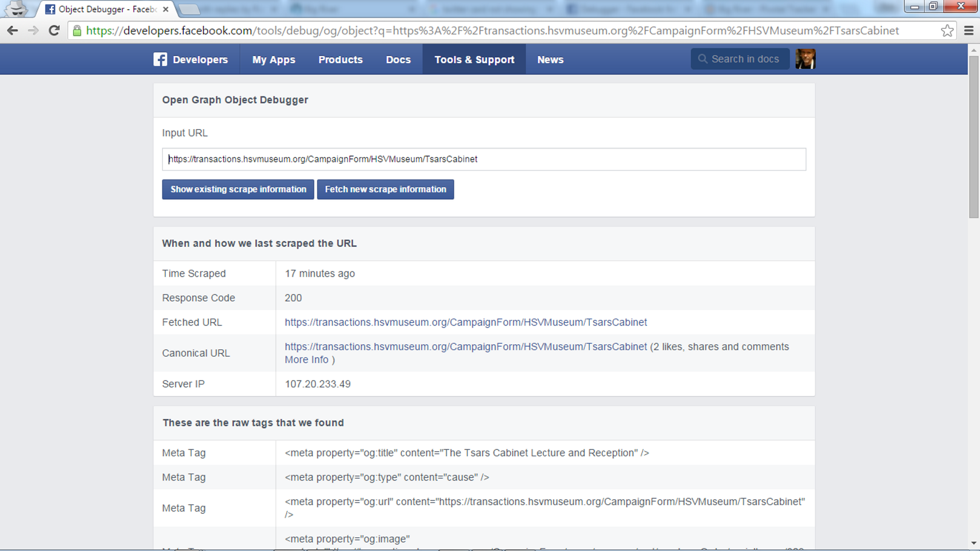Open the Developers home link
The image size is (980, 551).
click(200, 60)
